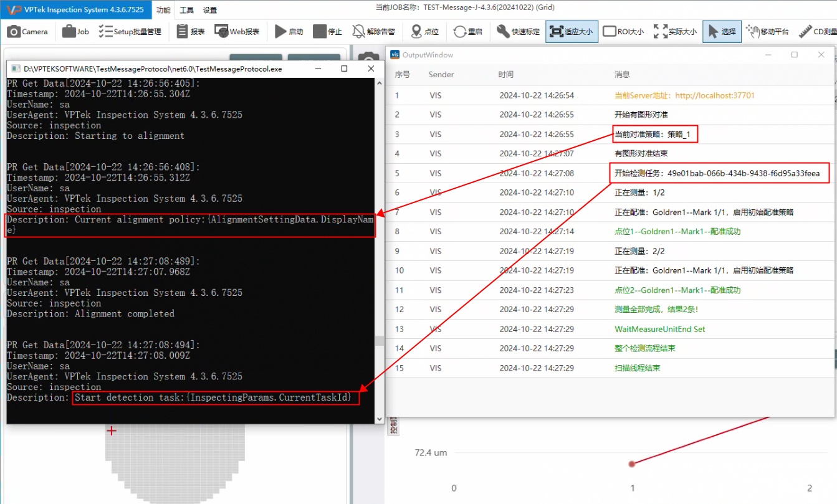Maximize the OutputWindow
This screenshot has height=504, width=837.
(x=795, y=55)
